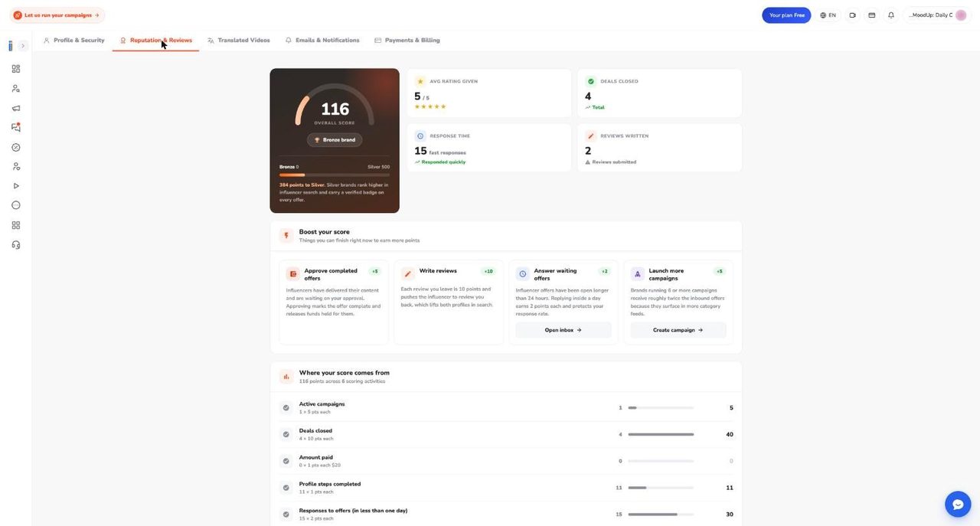Image resolution: width=980 pixels, height=526 pixels.
Task: Open the MoodUp: Daily C account menu
Action: (x=938, y=15)
